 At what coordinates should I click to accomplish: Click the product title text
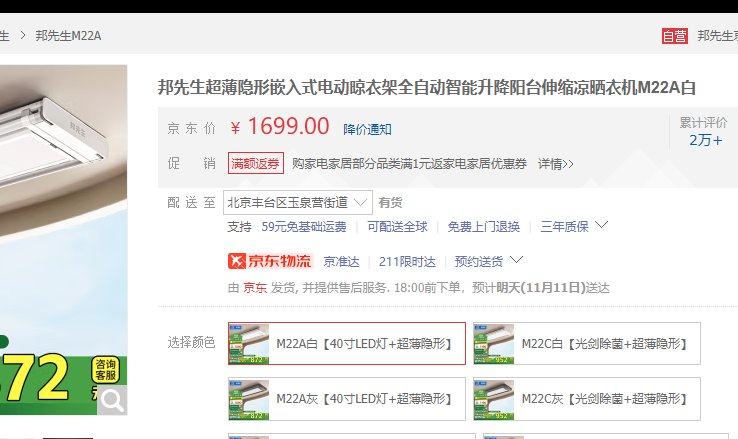pos(426,88)
